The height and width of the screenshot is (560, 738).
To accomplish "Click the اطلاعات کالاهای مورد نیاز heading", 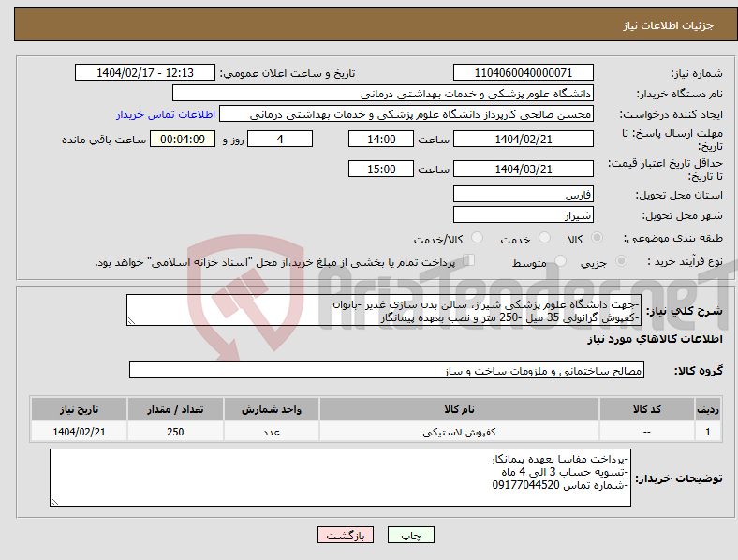I will (x=655, y=339).
